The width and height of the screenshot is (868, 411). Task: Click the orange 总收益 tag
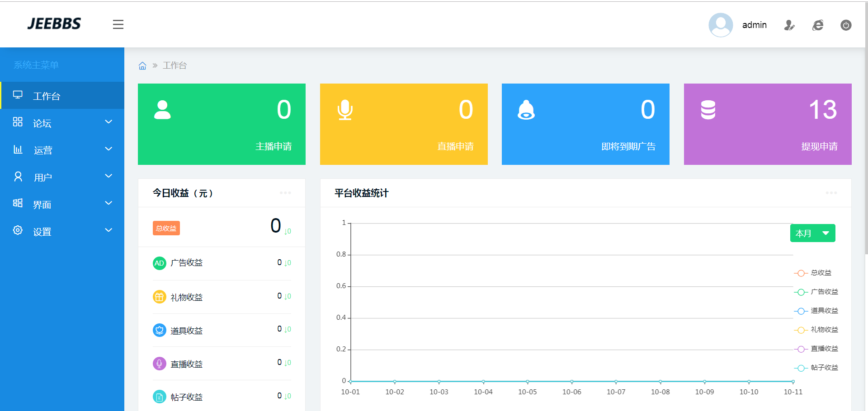tap(166, 228)
